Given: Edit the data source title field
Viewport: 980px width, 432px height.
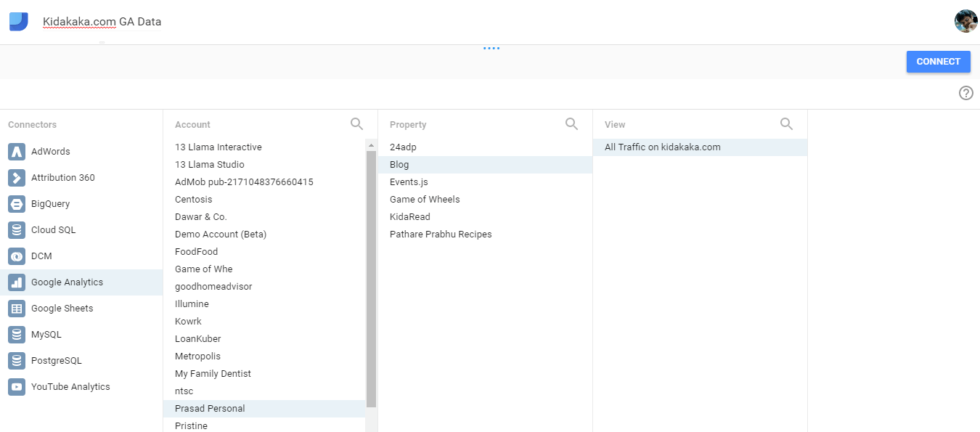Looking at the screenshot, I should pos(102,22).
